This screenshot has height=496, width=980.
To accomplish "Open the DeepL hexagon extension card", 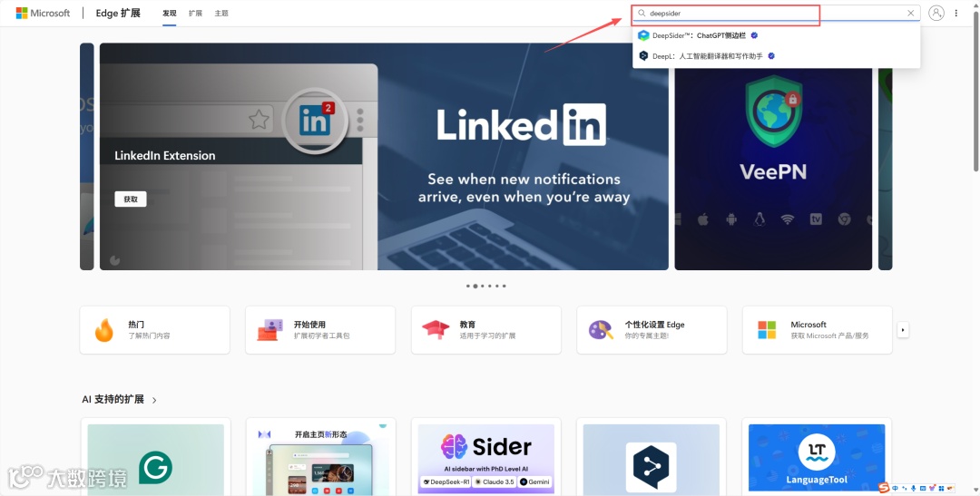I will [652, 457].
